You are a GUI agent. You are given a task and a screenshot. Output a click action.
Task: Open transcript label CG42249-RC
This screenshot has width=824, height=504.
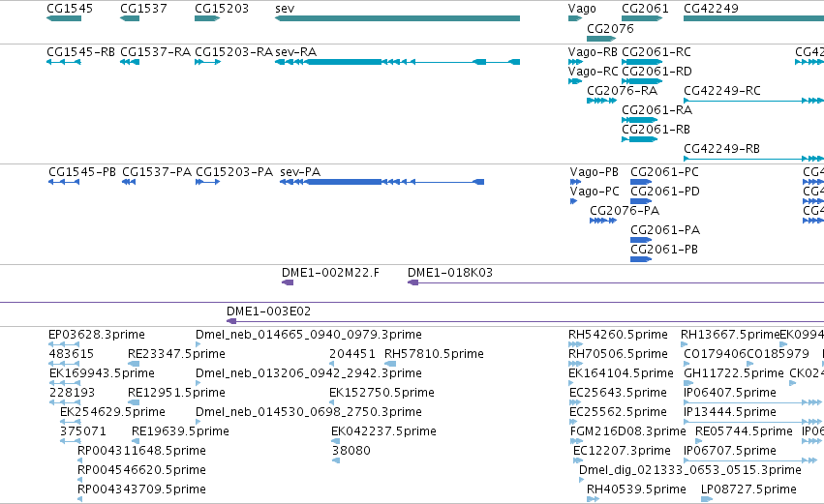pyautogui.click(x=722, y=91)
